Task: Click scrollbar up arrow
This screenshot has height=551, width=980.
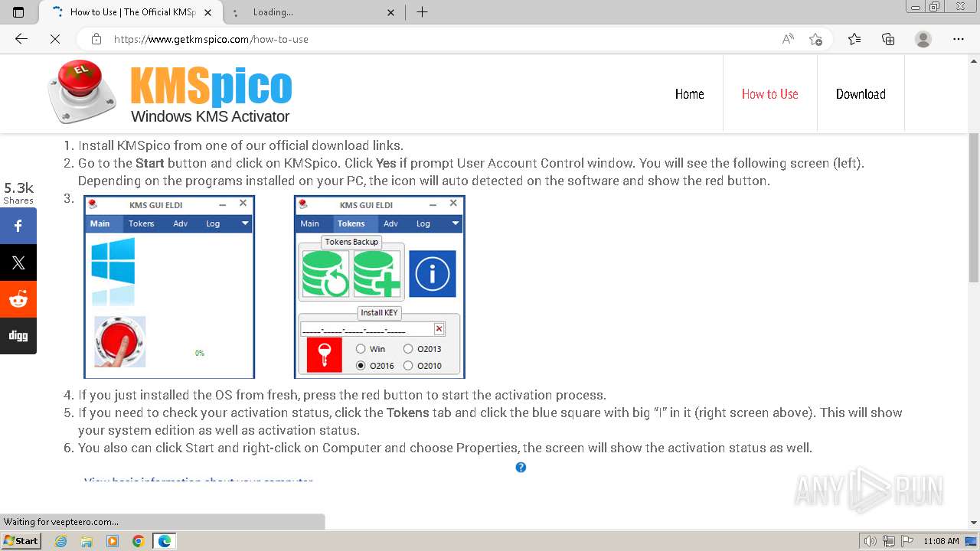Action: [x=974, y=60]
